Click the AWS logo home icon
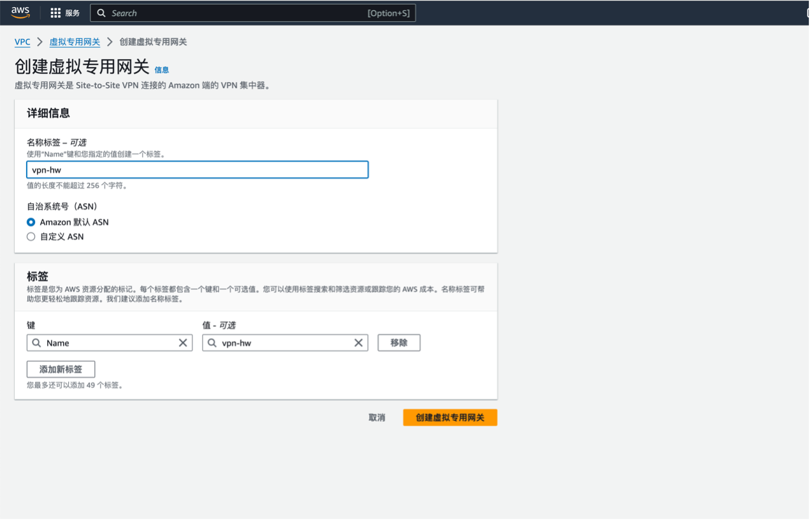812x521 pixels. pyautogui.click(x=20, y=13)
